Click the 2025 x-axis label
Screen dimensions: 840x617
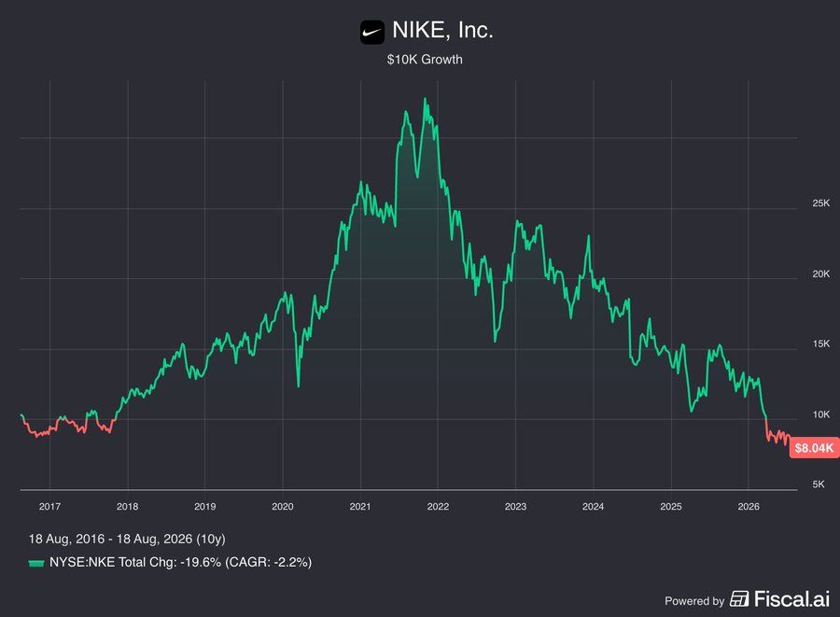[x=671, y=507]
